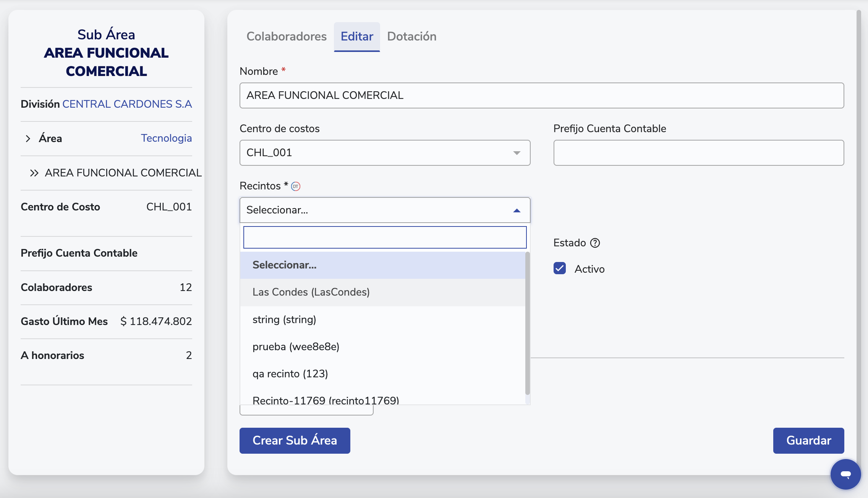Click the Prefijo Cuenta Contable input field
This screenshot has height=498, width=868.
click(x=698, y=153)
